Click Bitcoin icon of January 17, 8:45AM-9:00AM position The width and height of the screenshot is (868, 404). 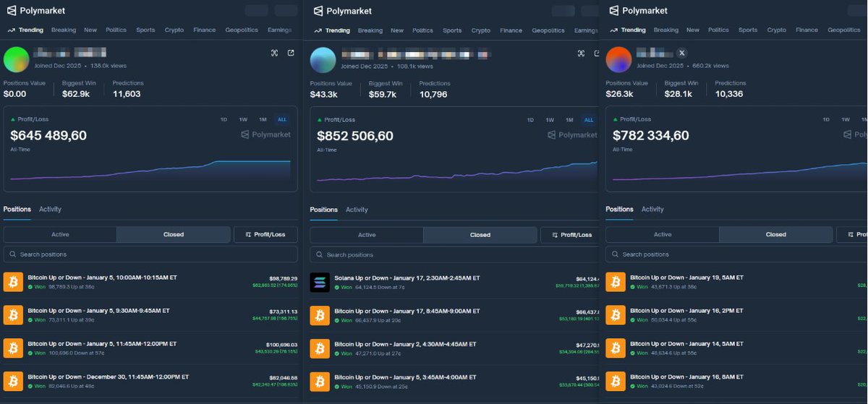[x=320, y=314]
